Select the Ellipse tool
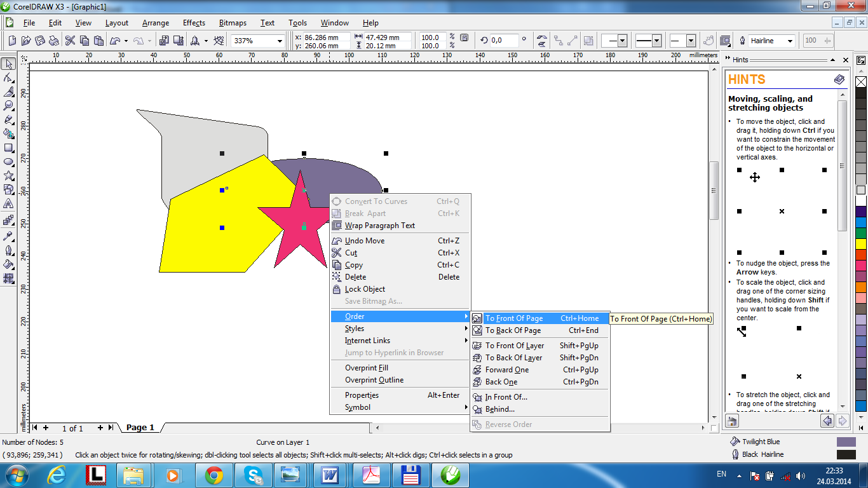 [9, 162]
